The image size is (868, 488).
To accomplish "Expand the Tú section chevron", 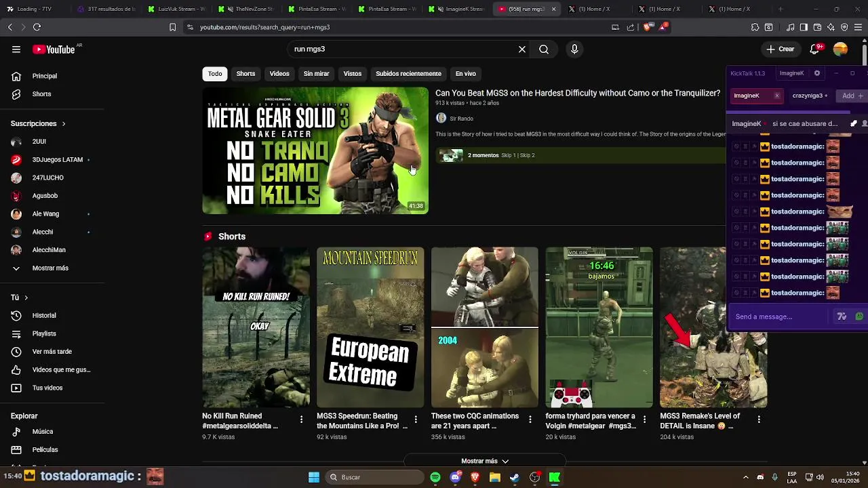I will click(26, 298).
